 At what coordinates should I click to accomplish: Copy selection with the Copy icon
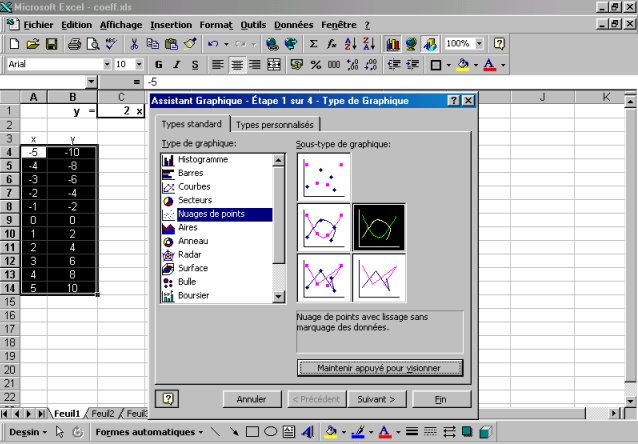pos(153,44)
